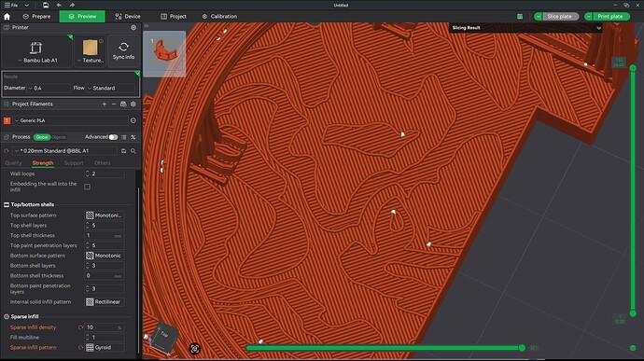Switch process scope to Objects
Screen dimensions: 644x361
click(x=59, y=137)
